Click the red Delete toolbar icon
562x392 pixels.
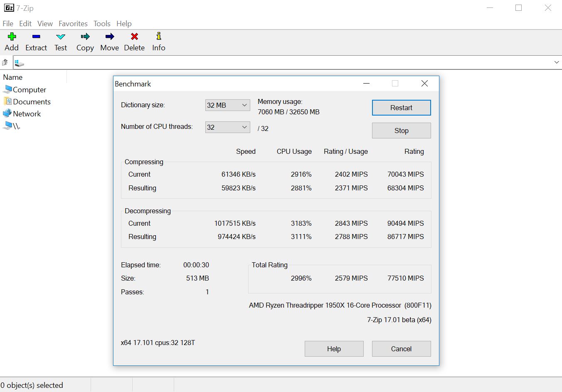click(134, 37)
